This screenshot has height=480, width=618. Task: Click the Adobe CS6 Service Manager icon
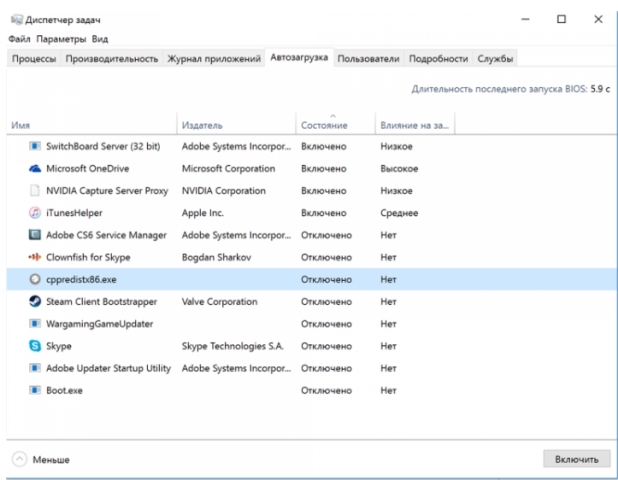click(x=35, y=235)
